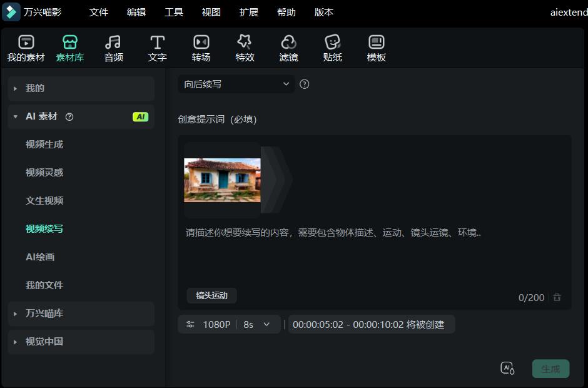Click the resolution settings icon beside 1080P
Screen dimensions: 588x388
[x=190, y=324]
